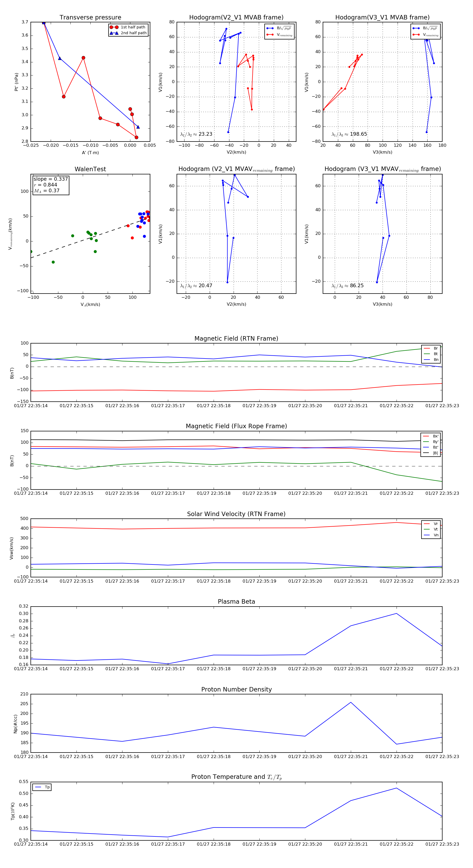Click the 'Hodogram(V3_V1 MVAB frame)' title
473x868 pixels.
tap(382, 18)
